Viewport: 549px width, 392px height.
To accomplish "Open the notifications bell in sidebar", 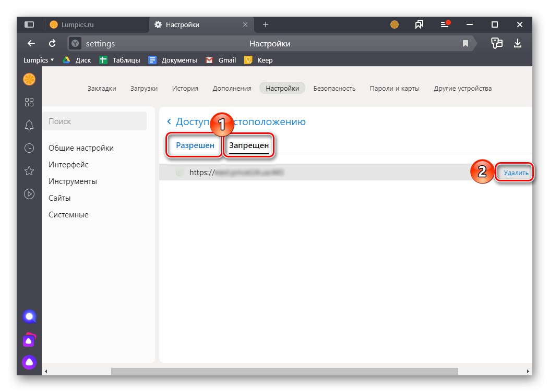I will (x=29, y=125).
